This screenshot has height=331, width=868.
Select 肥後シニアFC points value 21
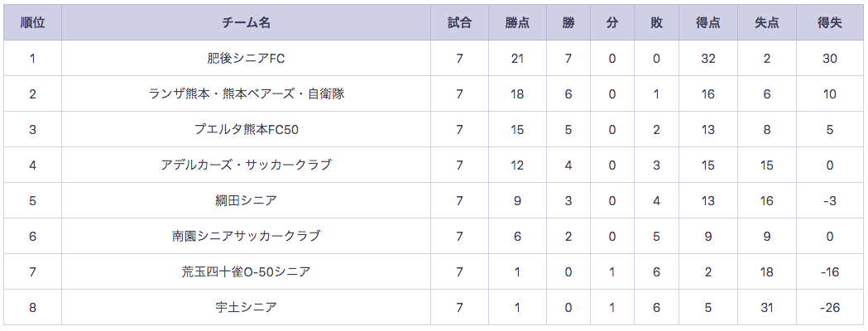pos(518,58)
